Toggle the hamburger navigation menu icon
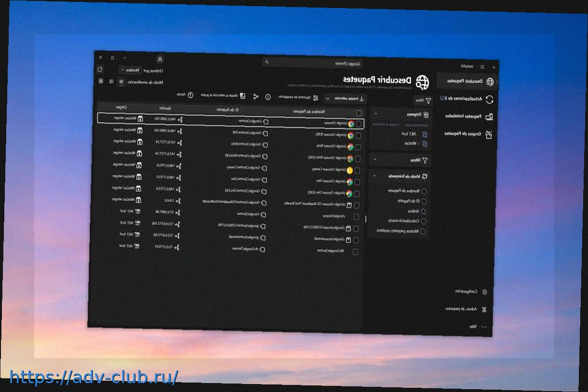 coord(482,67)
